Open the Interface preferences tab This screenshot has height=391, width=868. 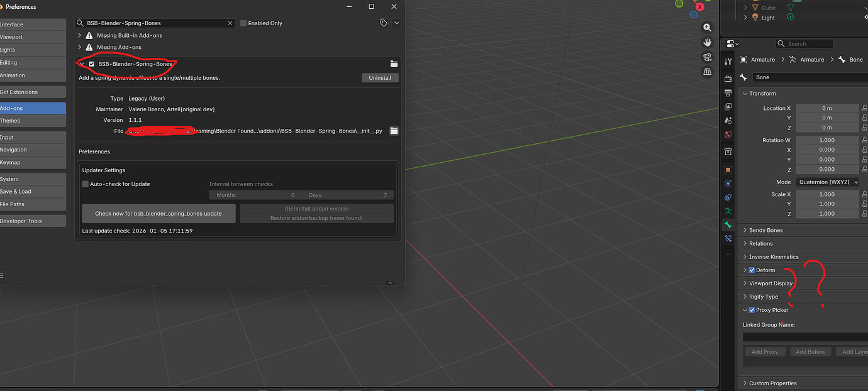coord(33,25)
